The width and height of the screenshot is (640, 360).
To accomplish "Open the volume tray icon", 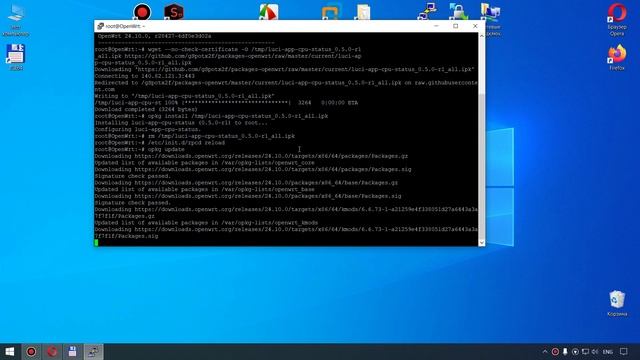I will [595, 351].
